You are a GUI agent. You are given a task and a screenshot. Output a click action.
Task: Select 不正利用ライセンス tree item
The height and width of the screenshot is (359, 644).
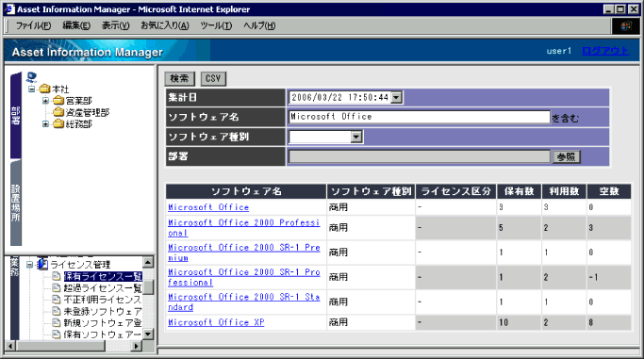point(102,300)
